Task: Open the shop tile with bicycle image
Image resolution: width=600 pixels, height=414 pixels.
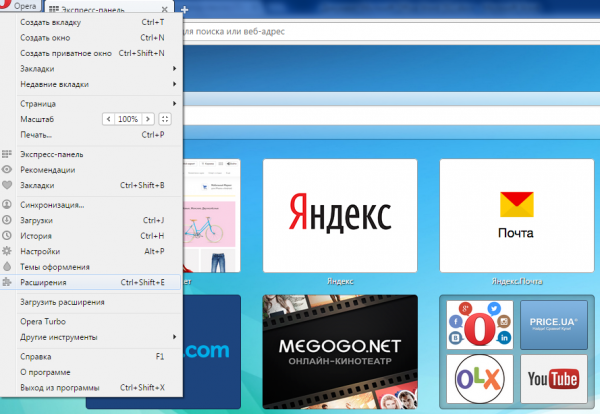Action: coord(212,216)
